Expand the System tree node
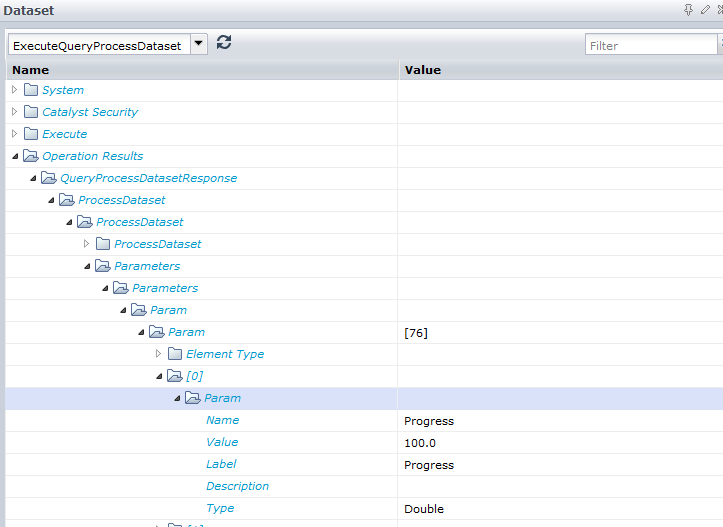The height and width of the screenshot is (527, 723). pyautogui.click(x=14, y=90)
